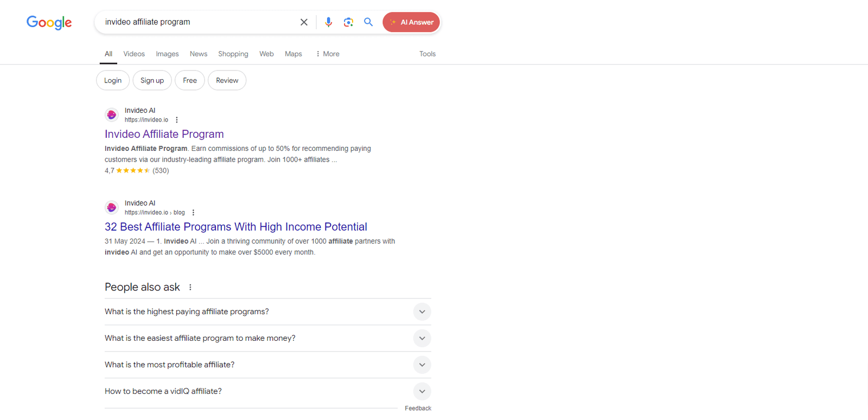Open the News tab
Viewport: 868px width, 420px height.
(199, 54)
